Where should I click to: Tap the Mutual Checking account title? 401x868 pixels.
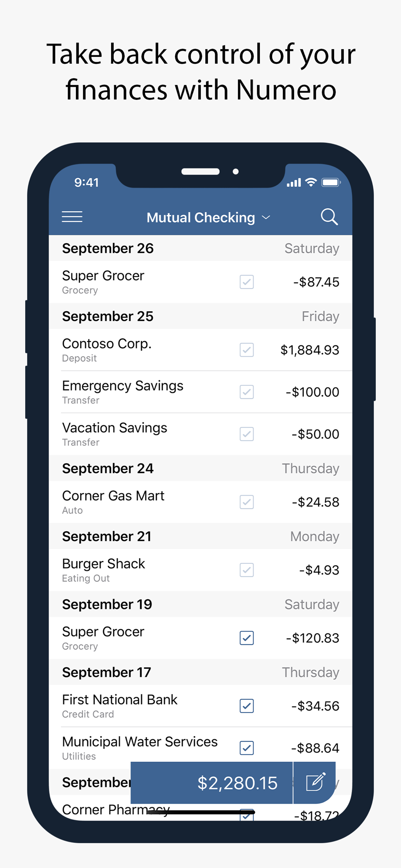(x=200, y=217)
